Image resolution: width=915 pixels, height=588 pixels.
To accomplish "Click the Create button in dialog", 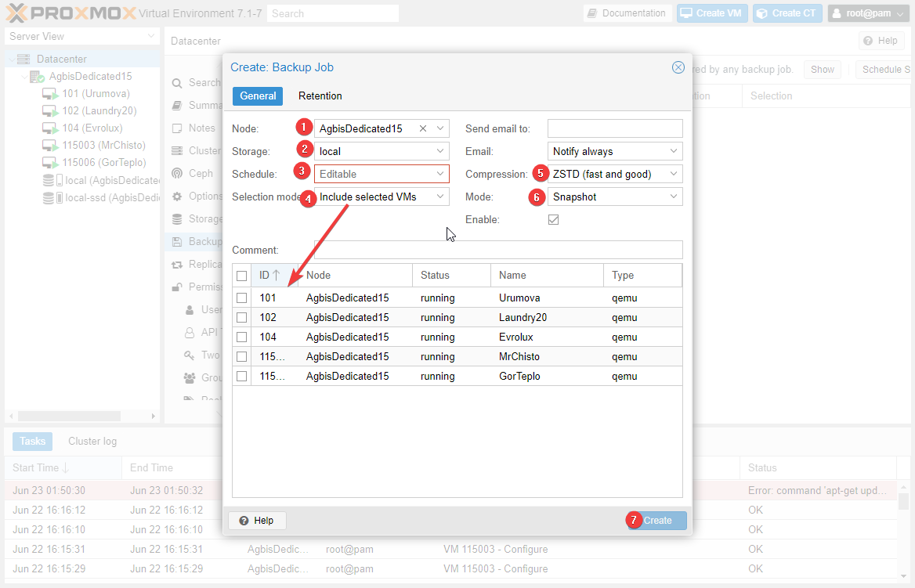I will [x=657, y=521].
